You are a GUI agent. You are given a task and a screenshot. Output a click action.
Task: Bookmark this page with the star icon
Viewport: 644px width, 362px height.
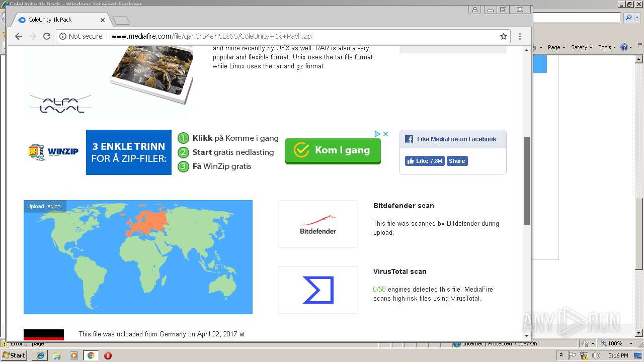point(503,36)
